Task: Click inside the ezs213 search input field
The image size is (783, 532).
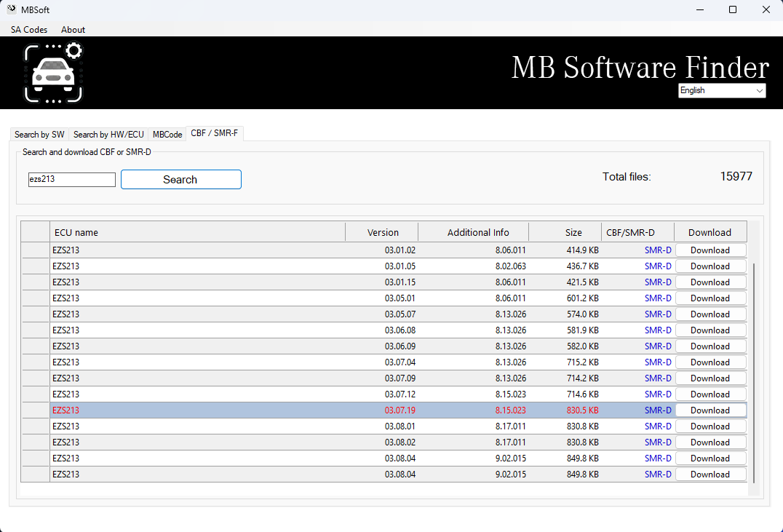Action: coord(71,179)
